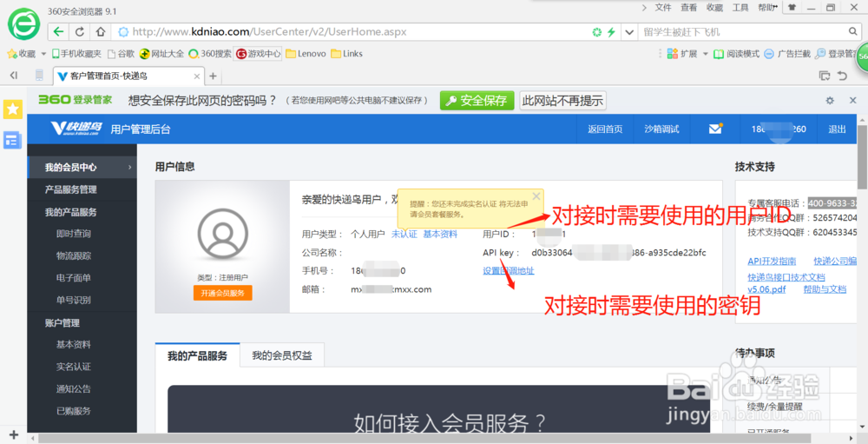Open 登录管家 login manager
868x444 pixels.
coord(835,54)
